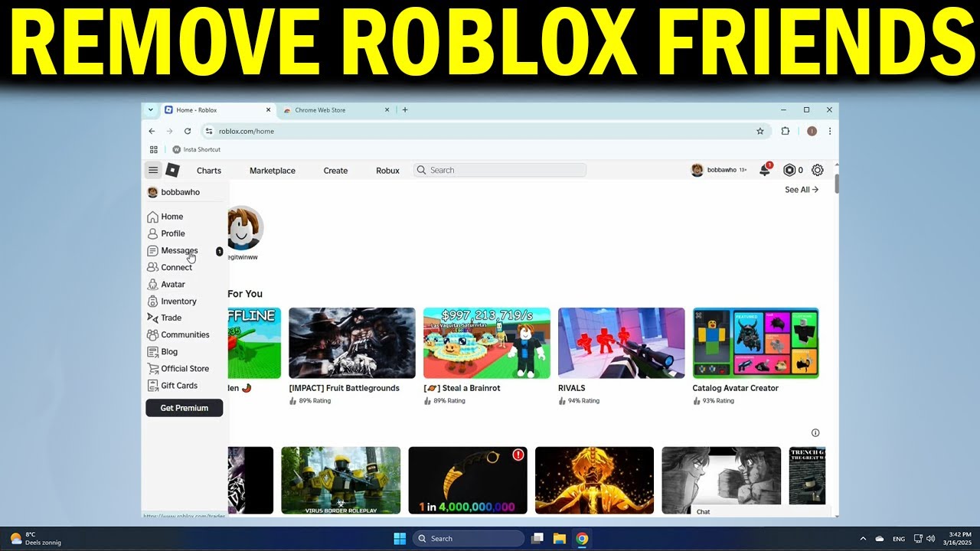
Task: Click the Roblox search field
Action: click(500, 170)
